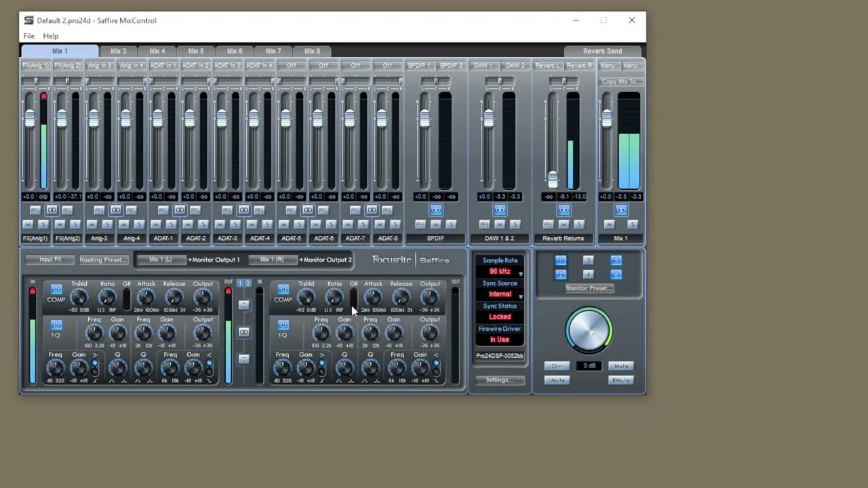This screenshot has width=868, height=488.
Task: Link ADAT-3 and ADAT-4 channels as stereo
Action: pyautogui.click(x=243, y=210)
